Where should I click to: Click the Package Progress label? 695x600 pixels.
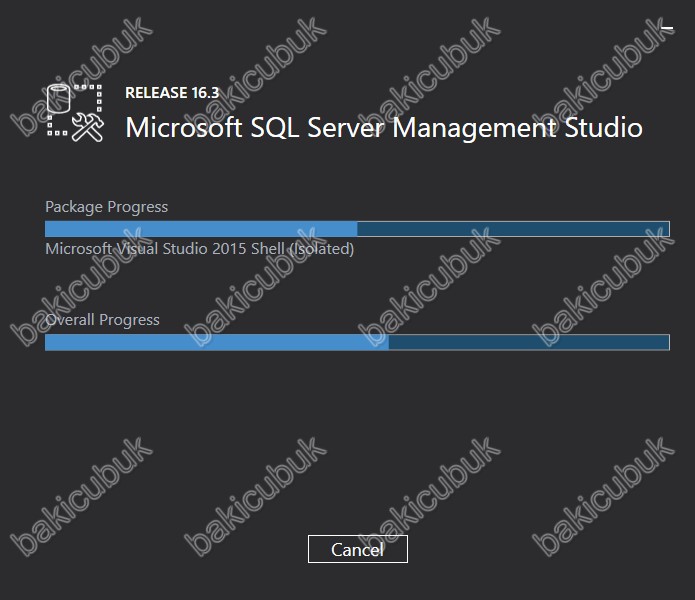pos(107,207)
